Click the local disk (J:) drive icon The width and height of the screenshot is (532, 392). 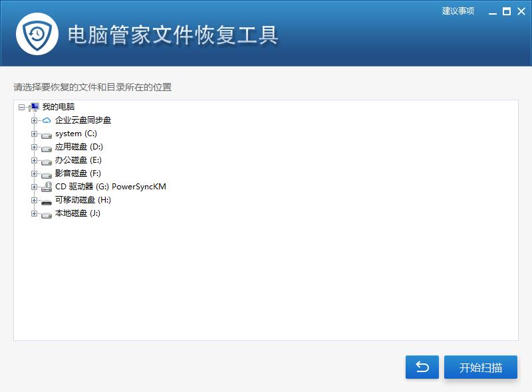(47, 214)
